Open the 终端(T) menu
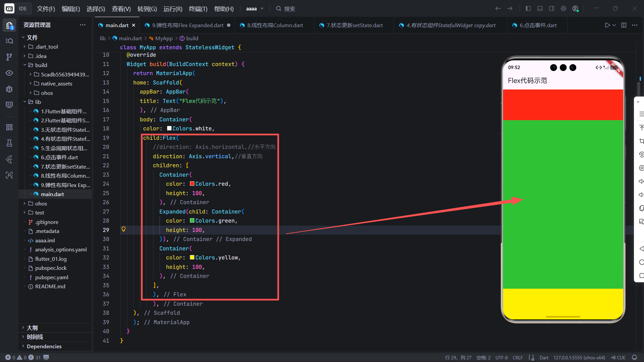Image resolution: width=644 pixels, height=362 pixels. click(x=198, y=9)
